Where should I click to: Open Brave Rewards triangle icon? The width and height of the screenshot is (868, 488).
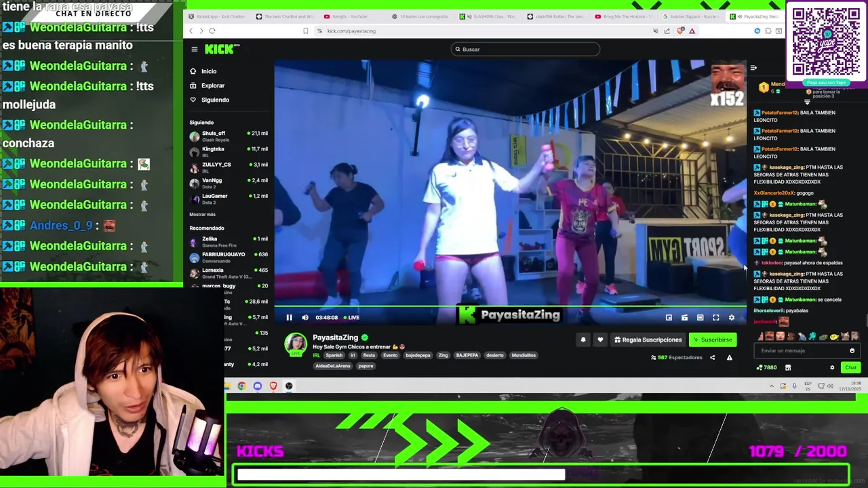point(692,30)
